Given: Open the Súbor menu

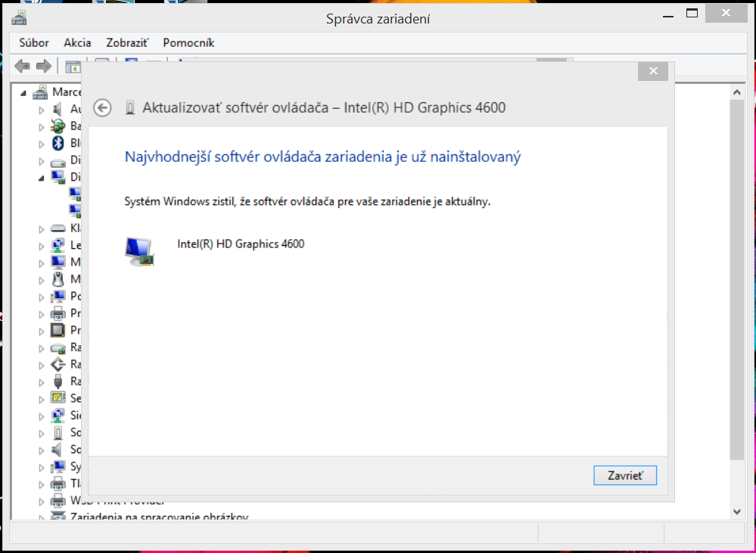Looking at the screenshot, I should [34, 43].
